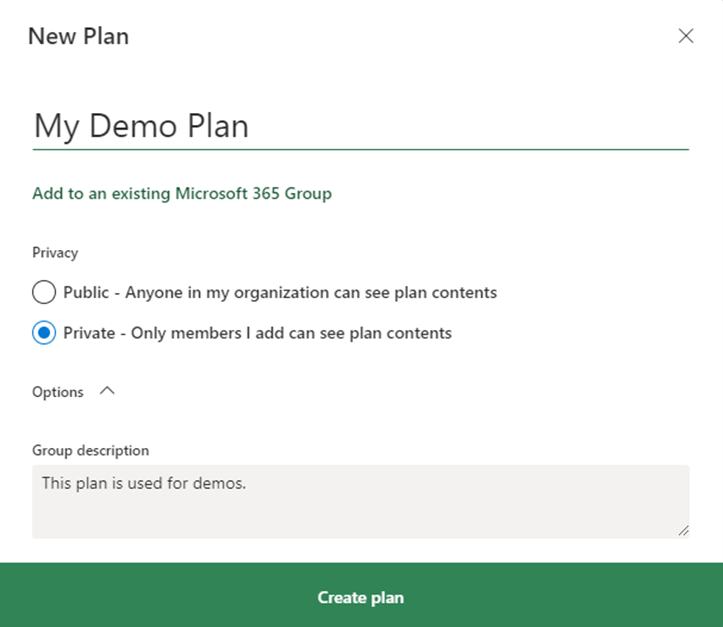Click the textarea resize grip icon
This screenshot has height=627, width=723.
(x=683, y=531)
